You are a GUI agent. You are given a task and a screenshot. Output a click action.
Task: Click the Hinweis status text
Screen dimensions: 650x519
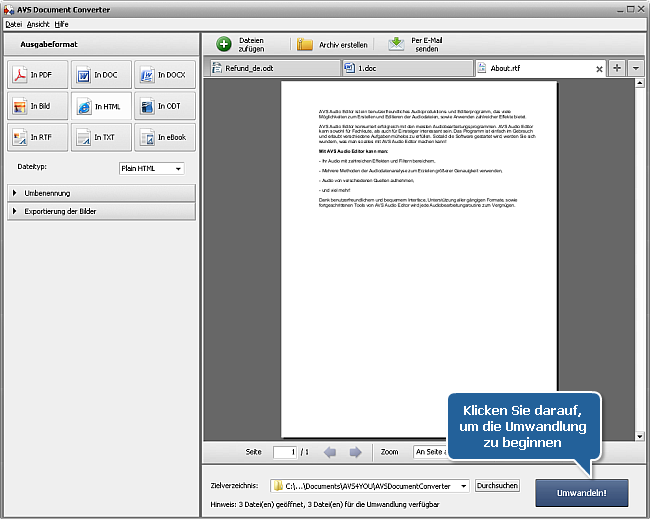[325, 504]
